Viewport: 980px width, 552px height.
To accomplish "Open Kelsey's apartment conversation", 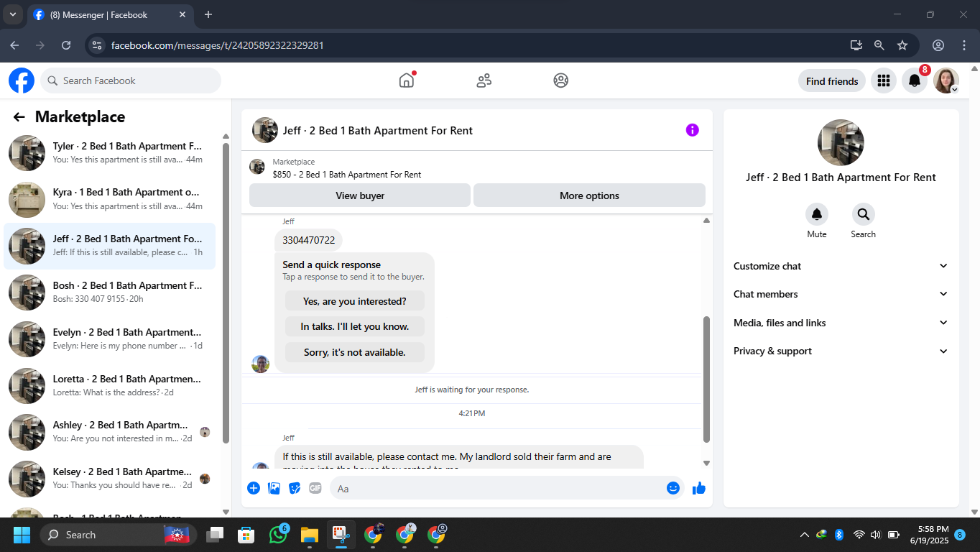I will [110, 479].
